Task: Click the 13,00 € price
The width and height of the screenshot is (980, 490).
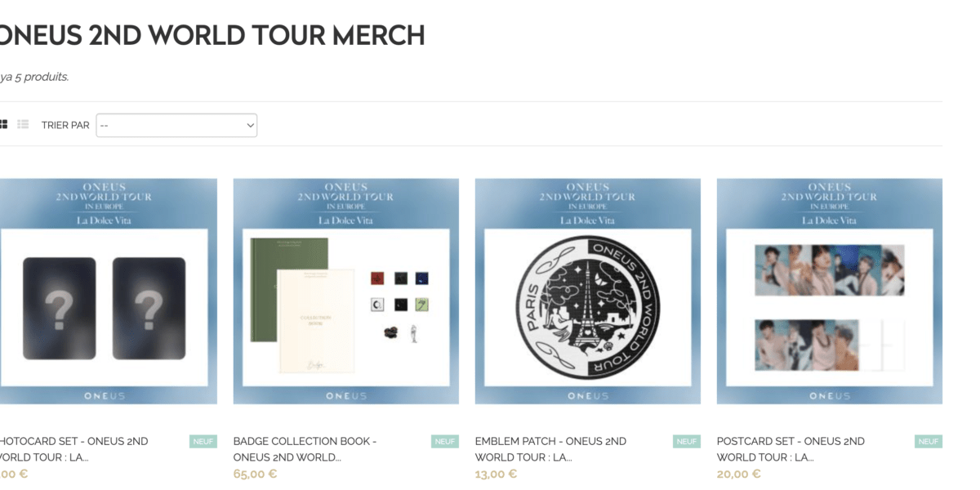Action: point(496,474)
